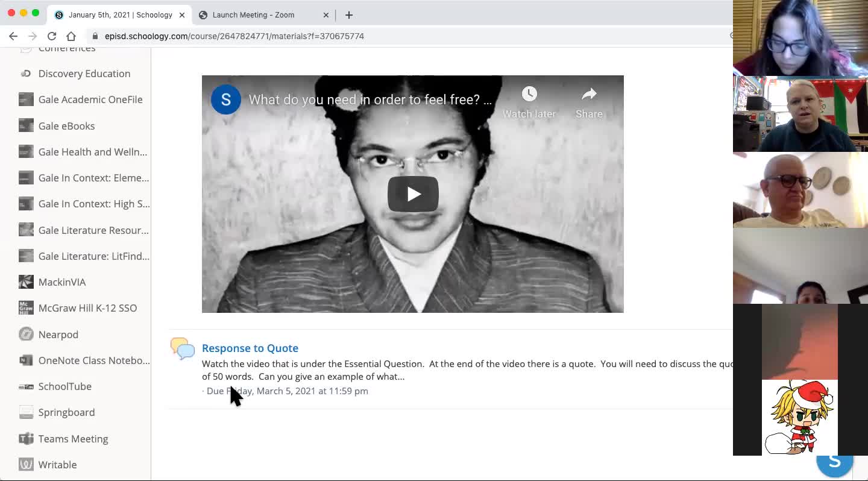Open MackinVIA app icon
Viewport: 868px width, 481px height.
pos(26,282)
